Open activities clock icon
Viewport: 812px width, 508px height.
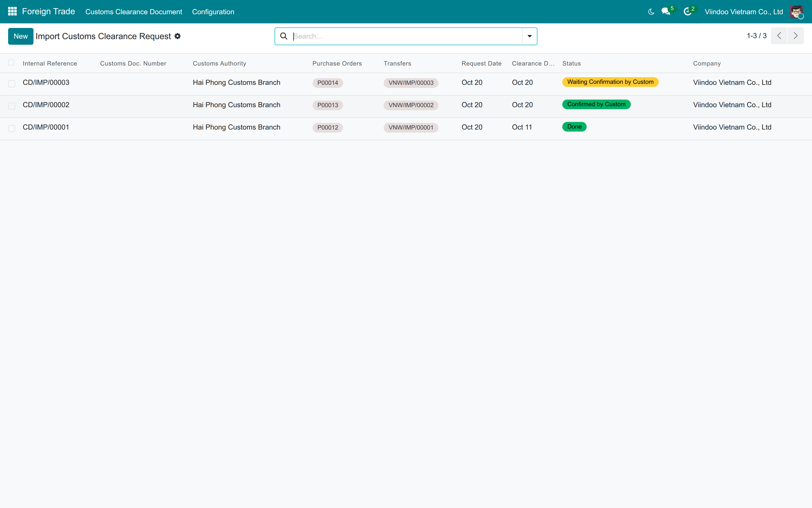click(687, 12)
